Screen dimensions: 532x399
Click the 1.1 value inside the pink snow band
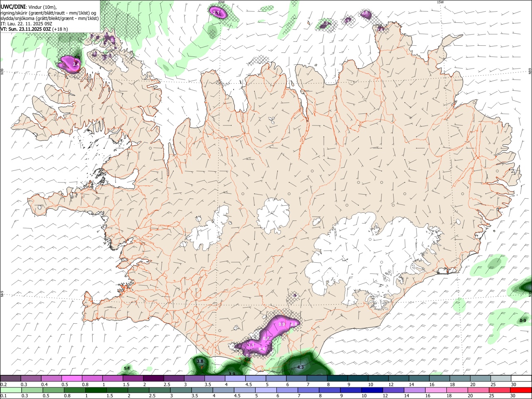[x=251, y=345]
